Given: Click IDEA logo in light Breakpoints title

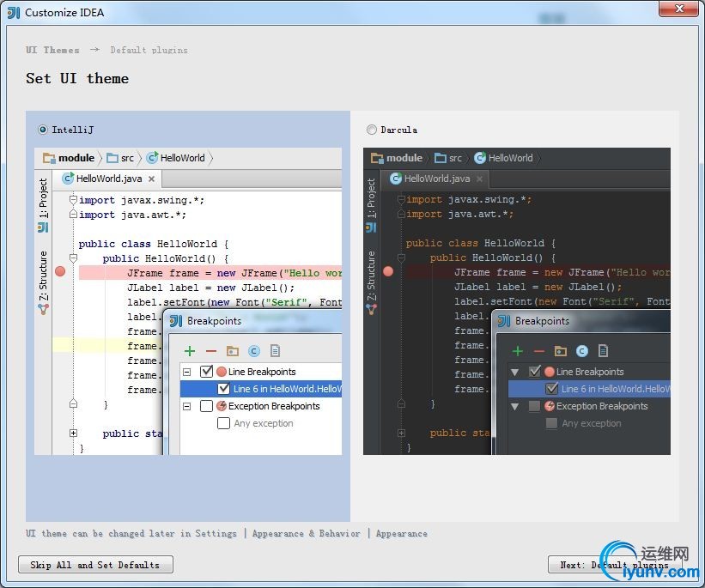Looking at the screenshot, I should [176, 321].
